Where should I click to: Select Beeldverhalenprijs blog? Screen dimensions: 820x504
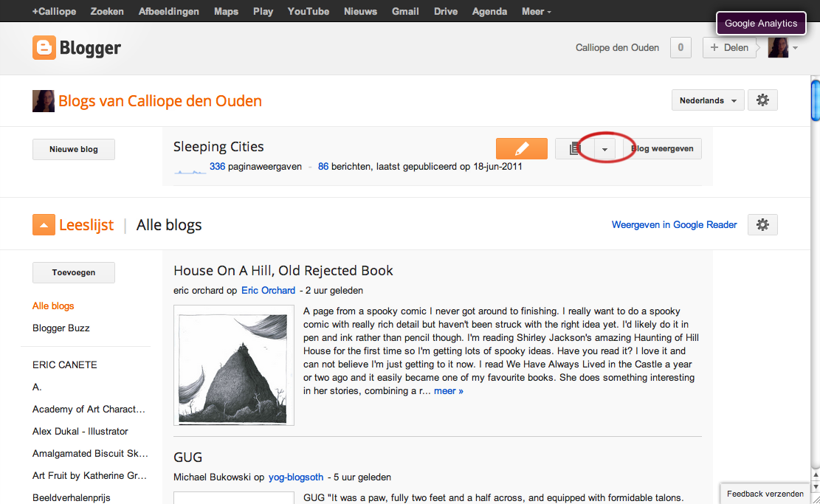[72, 497]
